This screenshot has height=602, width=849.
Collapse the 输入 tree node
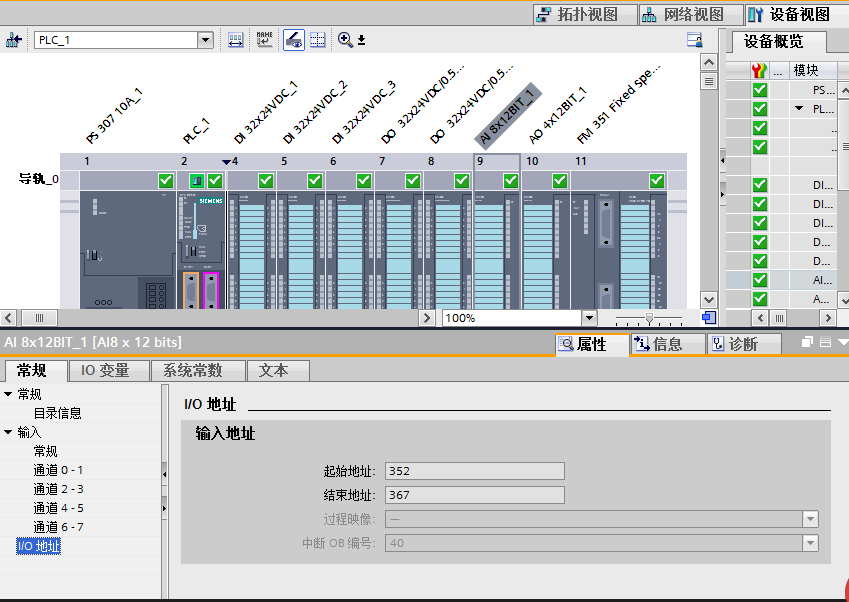coord(8,432)
